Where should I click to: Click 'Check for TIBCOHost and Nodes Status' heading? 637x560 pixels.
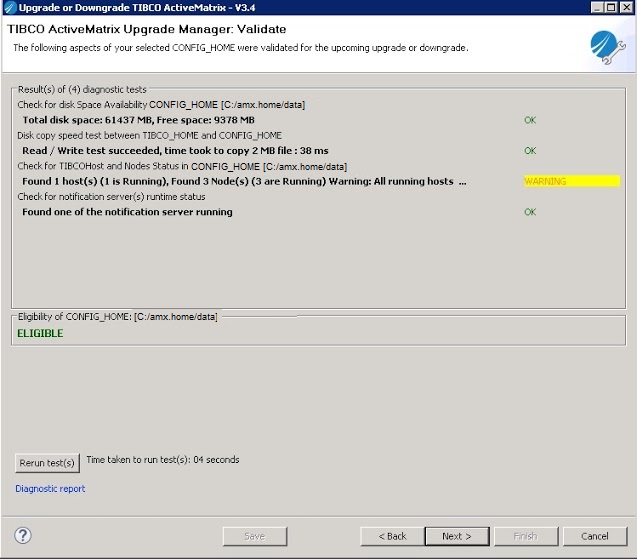182,166
